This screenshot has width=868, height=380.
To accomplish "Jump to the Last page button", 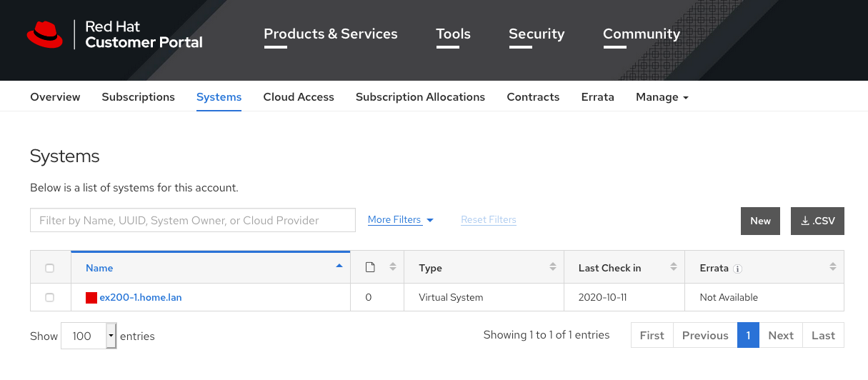I will tap(823, 335).
